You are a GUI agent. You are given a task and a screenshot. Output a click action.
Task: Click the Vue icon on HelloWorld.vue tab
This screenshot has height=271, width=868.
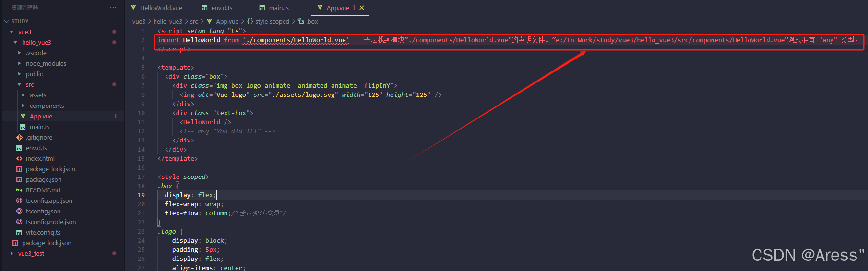coord(134,8)
